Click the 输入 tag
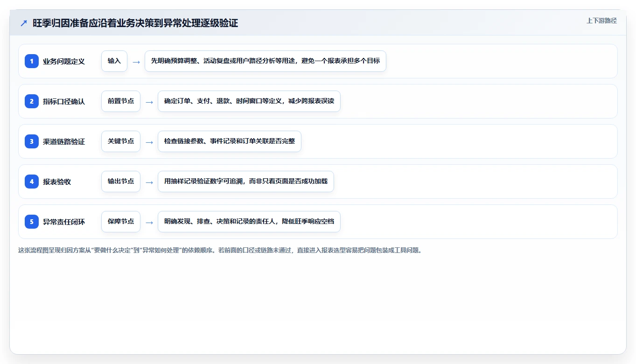The width and height of the screenshot is (636, 364). tap(114, 61)
